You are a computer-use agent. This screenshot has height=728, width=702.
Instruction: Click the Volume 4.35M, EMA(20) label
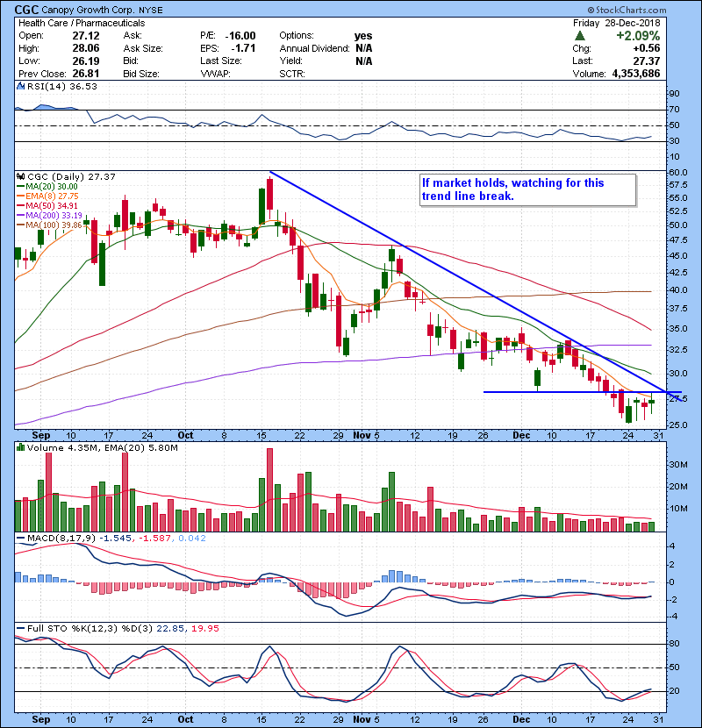coord(102,448)
